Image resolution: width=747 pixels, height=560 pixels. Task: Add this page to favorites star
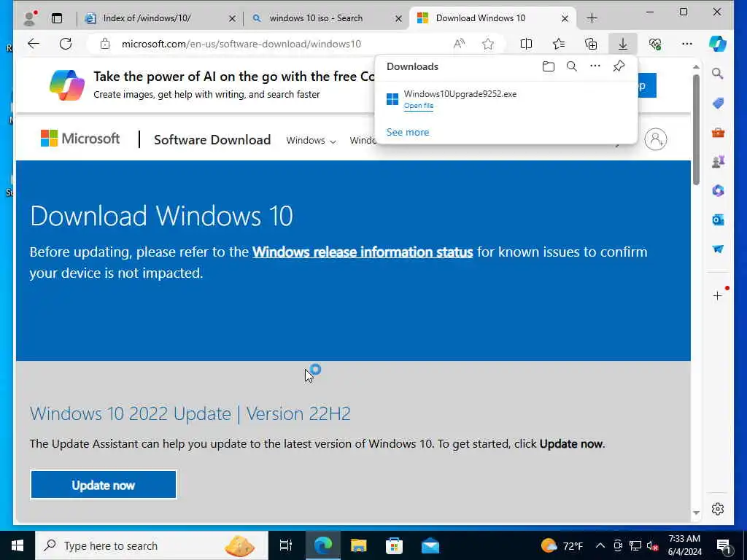click(488, 44)
